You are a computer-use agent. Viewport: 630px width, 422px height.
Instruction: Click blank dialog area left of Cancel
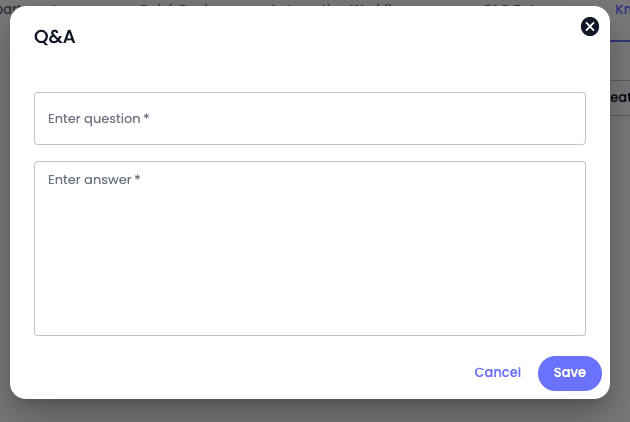(249, 373)
